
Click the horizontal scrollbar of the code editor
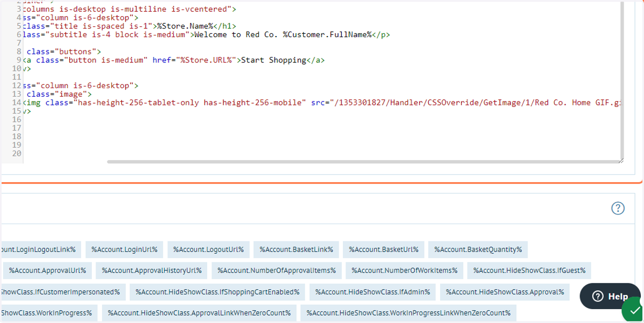(x=363, y=161)
